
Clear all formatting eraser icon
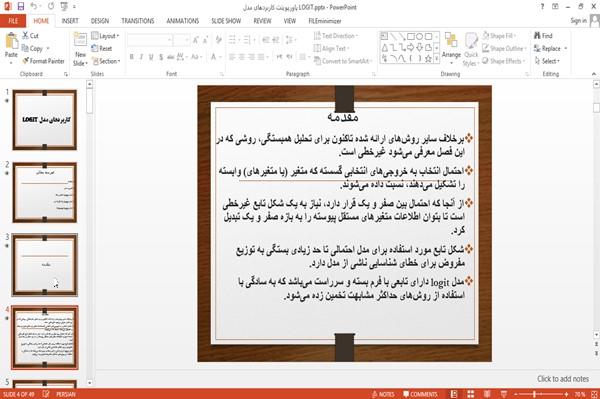pyautogui.click(x=218, y=40)
